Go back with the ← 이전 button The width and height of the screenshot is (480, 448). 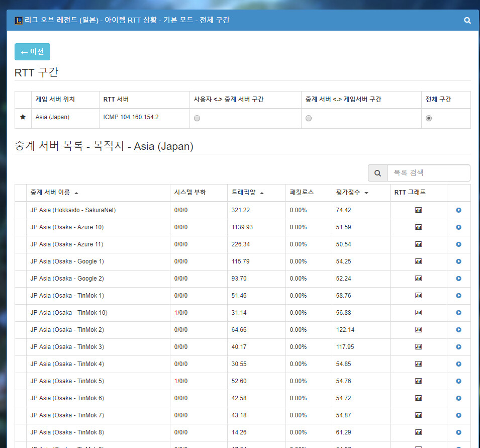32,52
